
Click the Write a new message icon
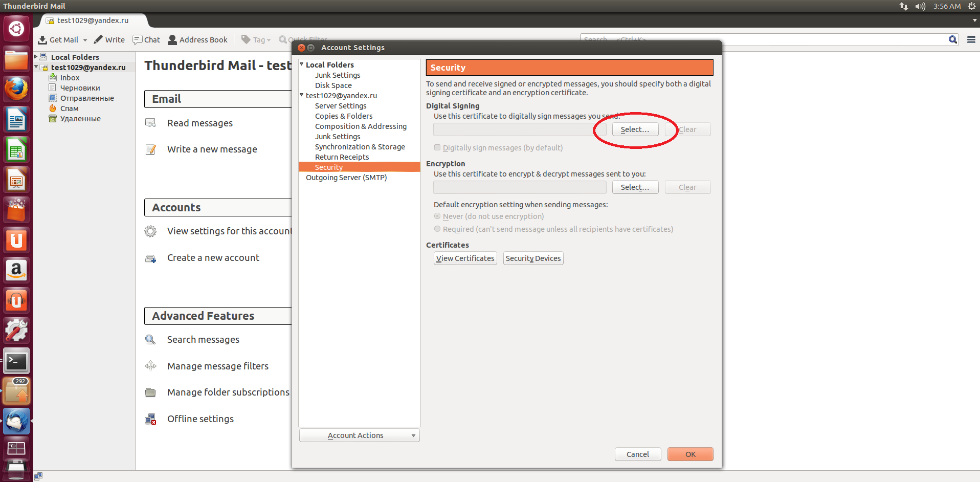tap(150, 149)
